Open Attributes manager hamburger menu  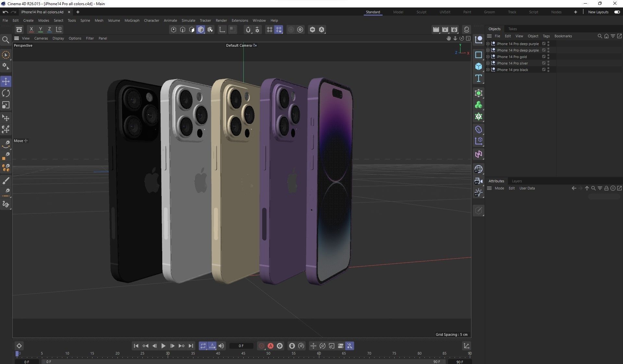click(489, 188)
